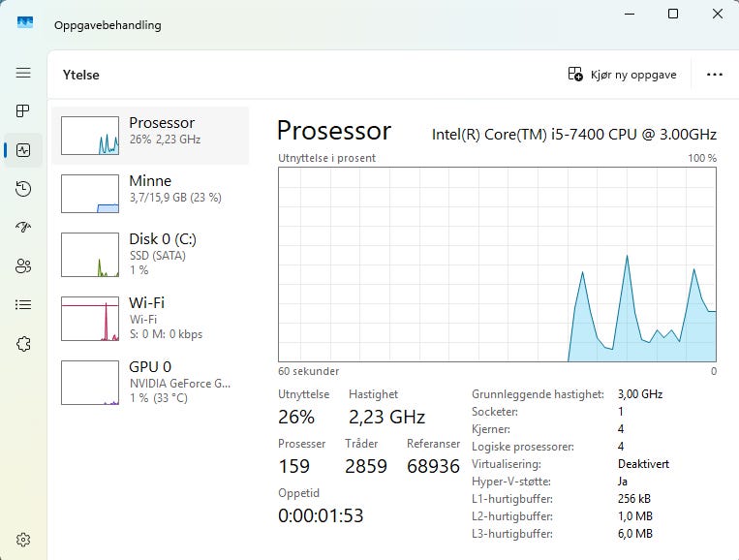This screenshot has width=739, height=560.
Task: Click the 'S: 0 M: 0 kbps' Wi-Fi text
Action: [x=166, y=334]
